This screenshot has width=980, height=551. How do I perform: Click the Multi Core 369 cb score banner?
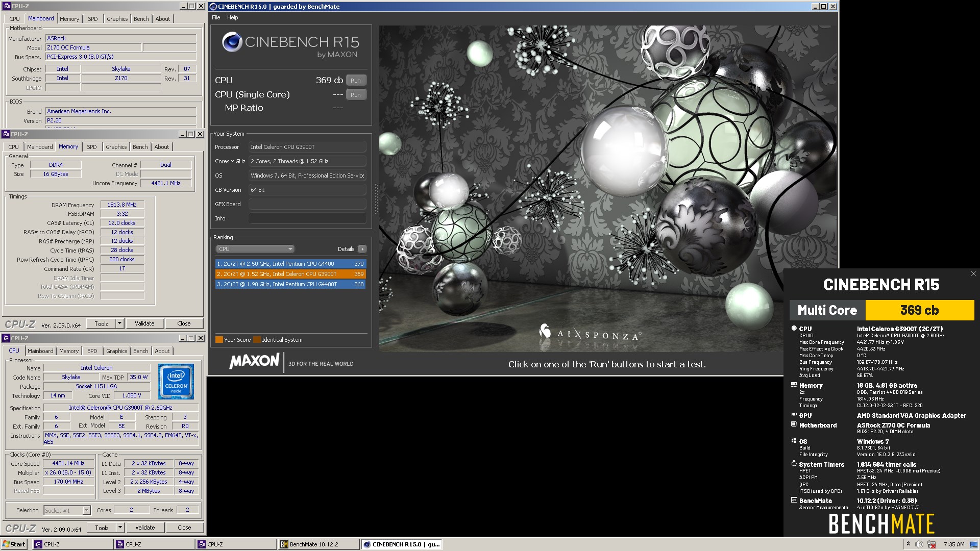click(x=882, y=310)
